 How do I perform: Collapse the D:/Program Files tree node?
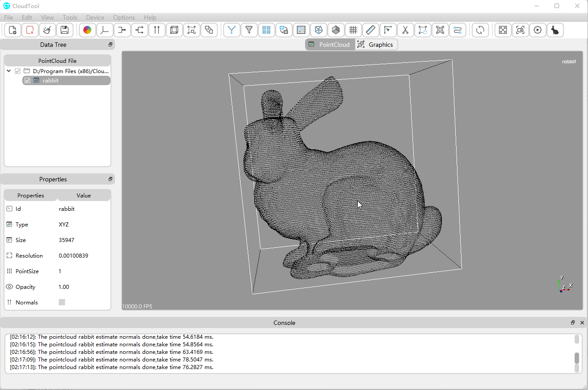coord(9,71)
